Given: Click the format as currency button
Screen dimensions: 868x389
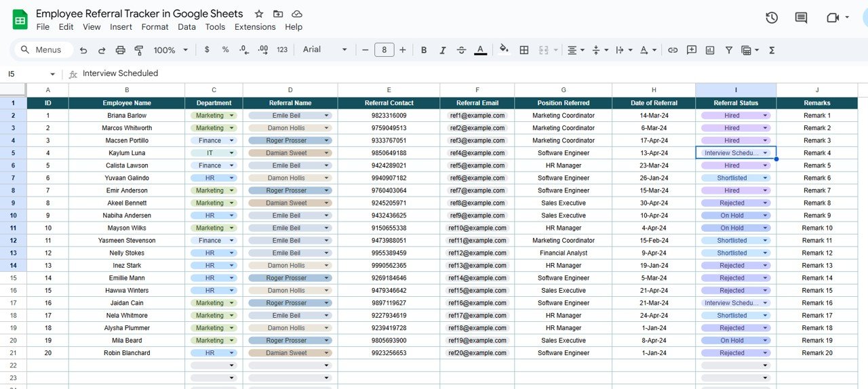Looking at the screenshot, I should [x=207, y=50].
